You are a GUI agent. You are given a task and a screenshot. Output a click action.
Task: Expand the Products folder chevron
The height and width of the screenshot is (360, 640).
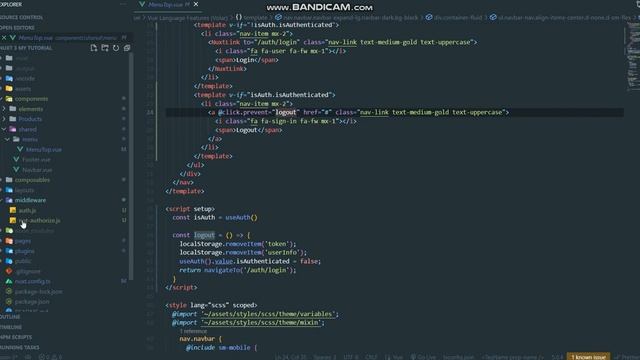click(x=4, y=119)
